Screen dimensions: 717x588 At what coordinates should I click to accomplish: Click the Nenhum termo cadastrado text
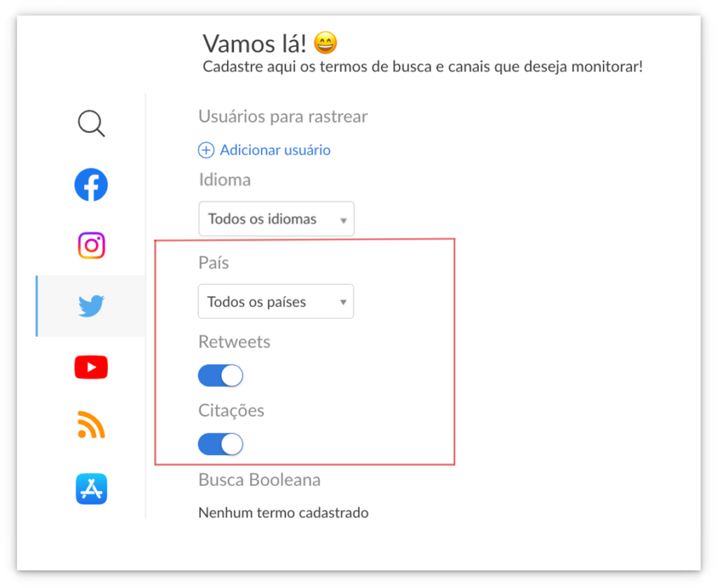click(284, 512)
